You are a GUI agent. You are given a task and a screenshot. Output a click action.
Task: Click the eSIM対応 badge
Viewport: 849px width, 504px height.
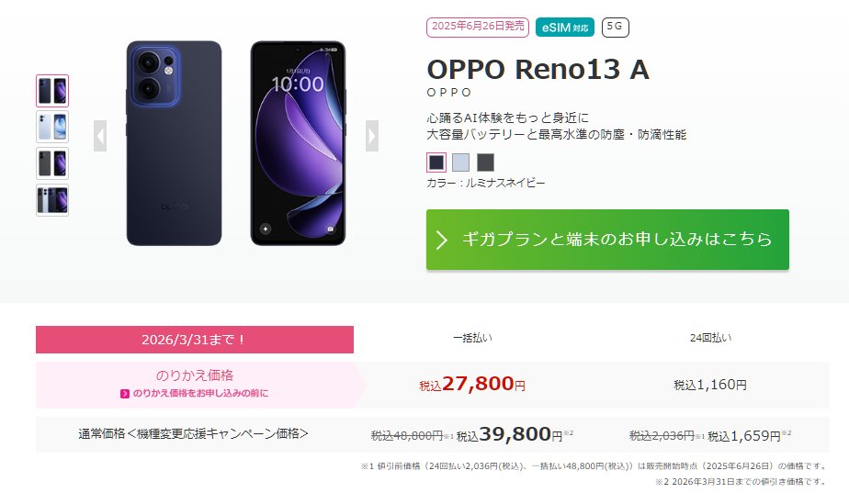pos(565,28)
